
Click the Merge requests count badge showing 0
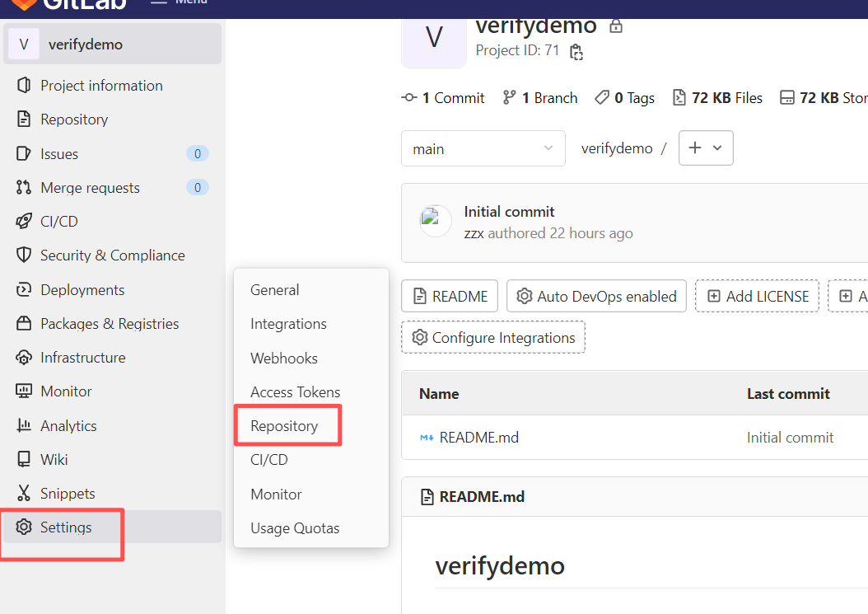click(x=197, y=187)
